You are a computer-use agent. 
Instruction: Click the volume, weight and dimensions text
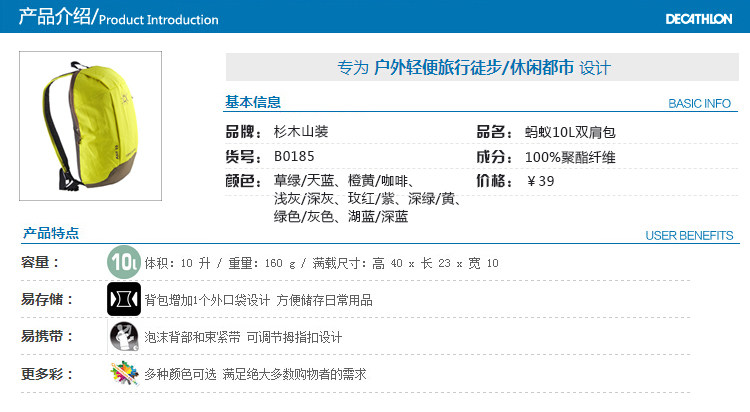321,263
